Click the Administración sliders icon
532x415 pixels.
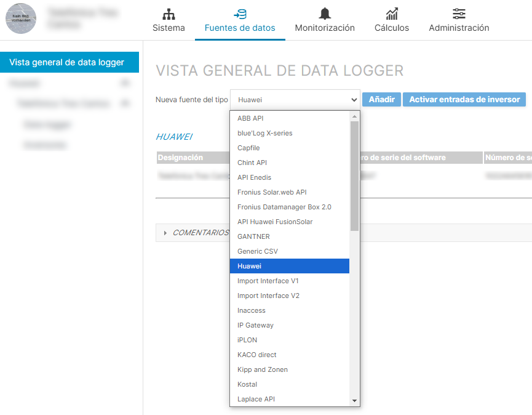(x=459, y=14)
